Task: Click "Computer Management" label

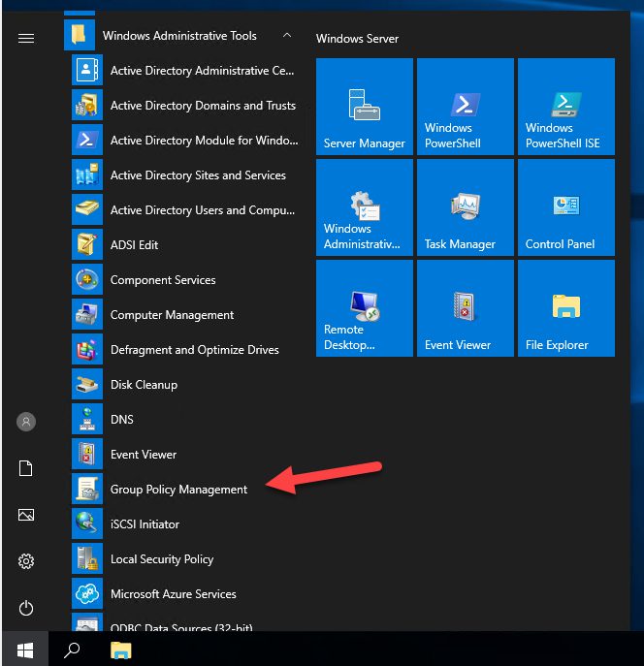Action: (172, 315)
